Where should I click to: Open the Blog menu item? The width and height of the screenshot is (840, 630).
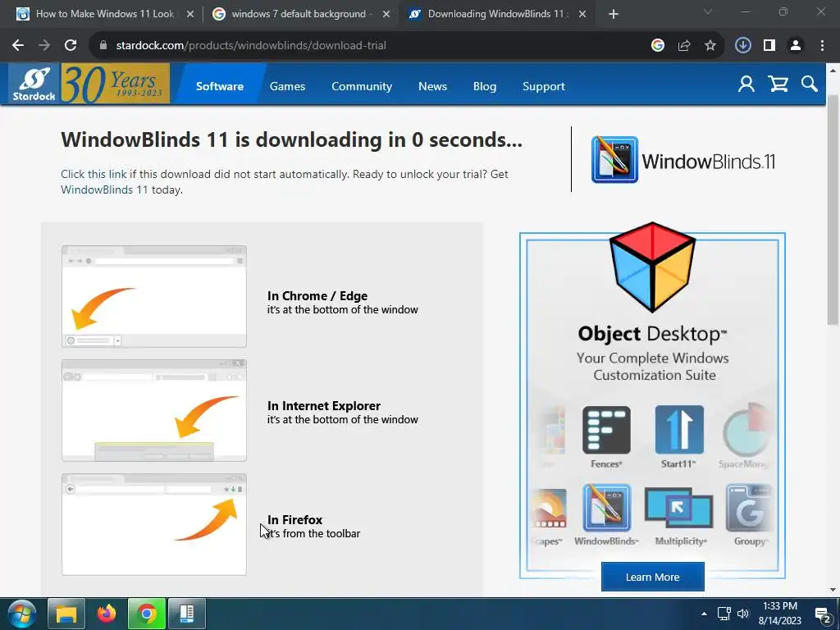[484, 86]
